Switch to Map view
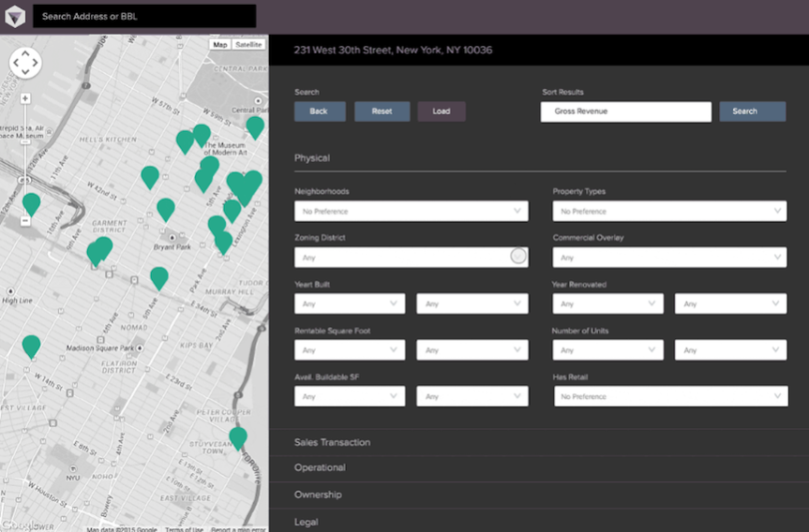This screenshot has height=532, width=809. [220, 45]
